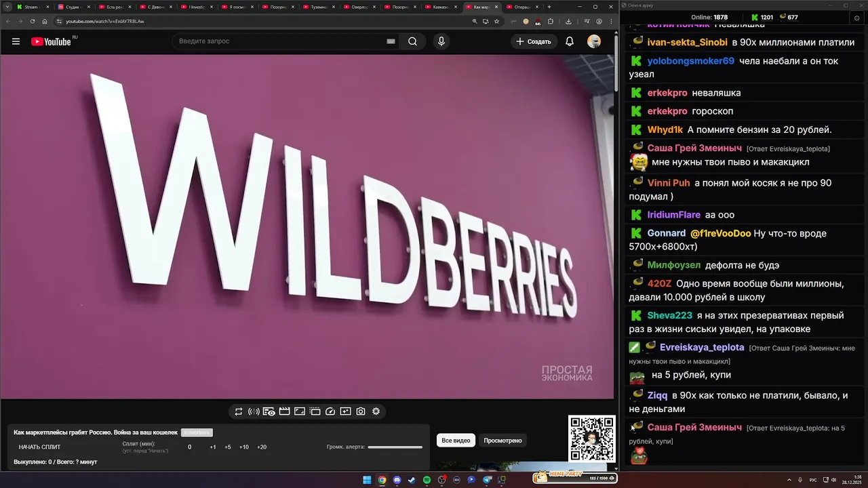Screen dimensions: 868x488
Task: Open the Windows Start button
Action: (x=367, y=480)
